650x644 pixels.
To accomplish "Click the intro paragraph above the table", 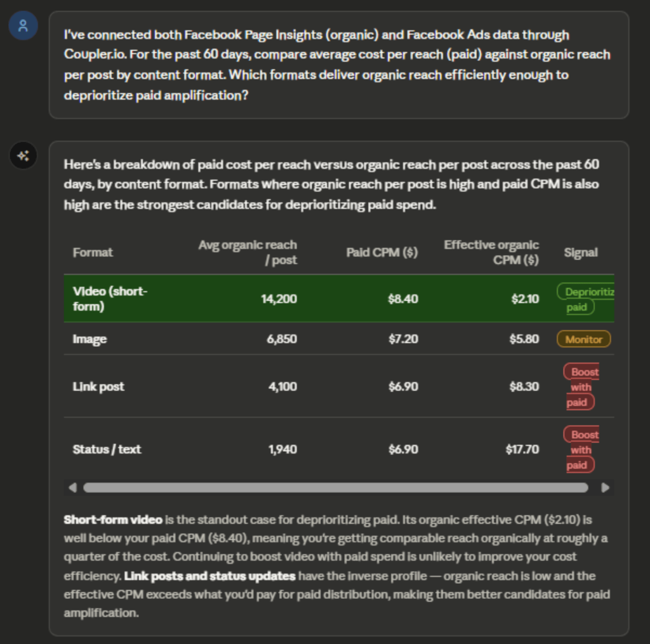I will click(x=331, y=185).
